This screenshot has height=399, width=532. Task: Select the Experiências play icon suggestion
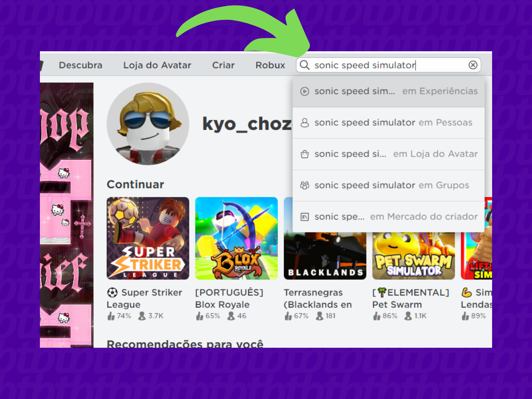(x=304, y=91)
